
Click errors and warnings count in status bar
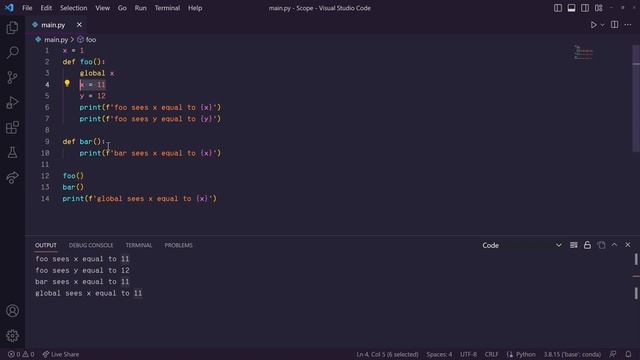pos(21,354)
